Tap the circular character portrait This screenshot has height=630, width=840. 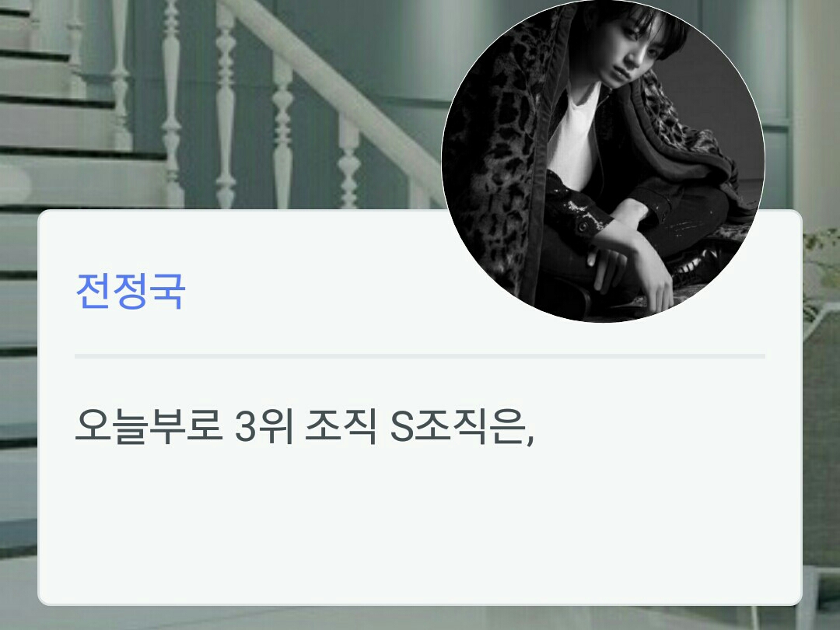point(603,161)
